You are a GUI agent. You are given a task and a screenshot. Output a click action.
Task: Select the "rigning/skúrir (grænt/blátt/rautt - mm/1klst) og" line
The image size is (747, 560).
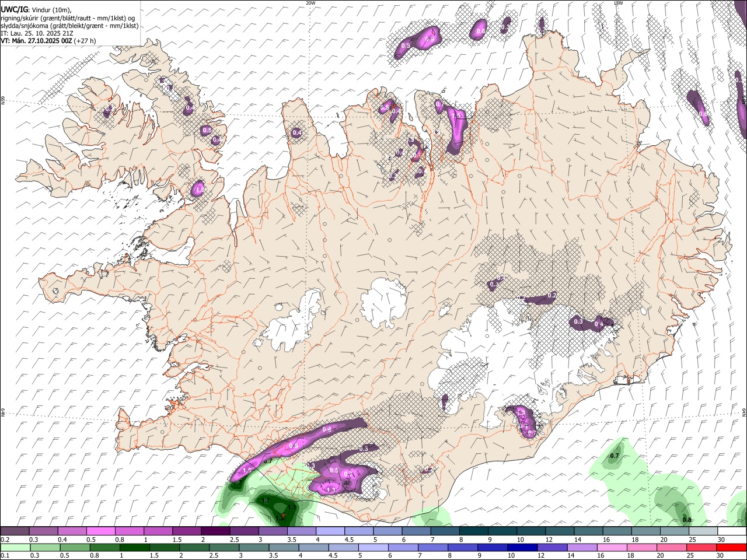[68, 17]
